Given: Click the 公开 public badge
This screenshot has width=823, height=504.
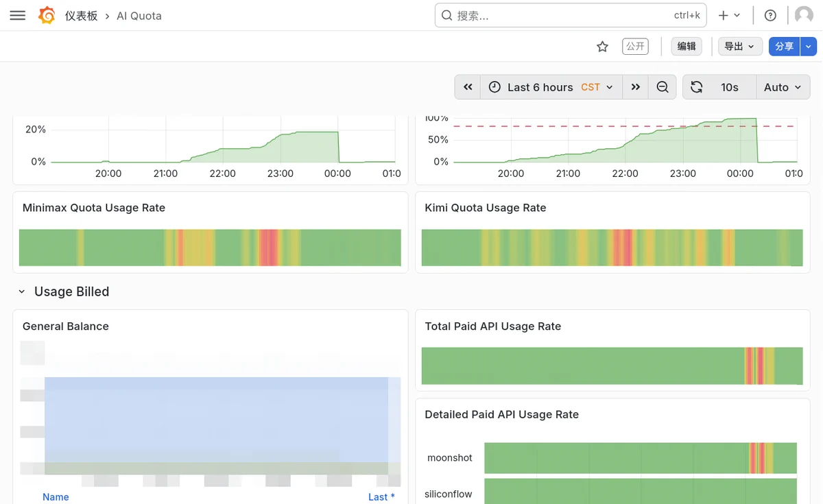Looking at the screenshot, I should tap(635, 46).
